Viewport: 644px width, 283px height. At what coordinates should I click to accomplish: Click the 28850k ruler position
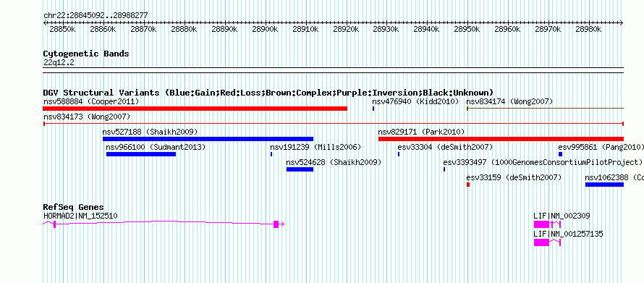(62, 29)
